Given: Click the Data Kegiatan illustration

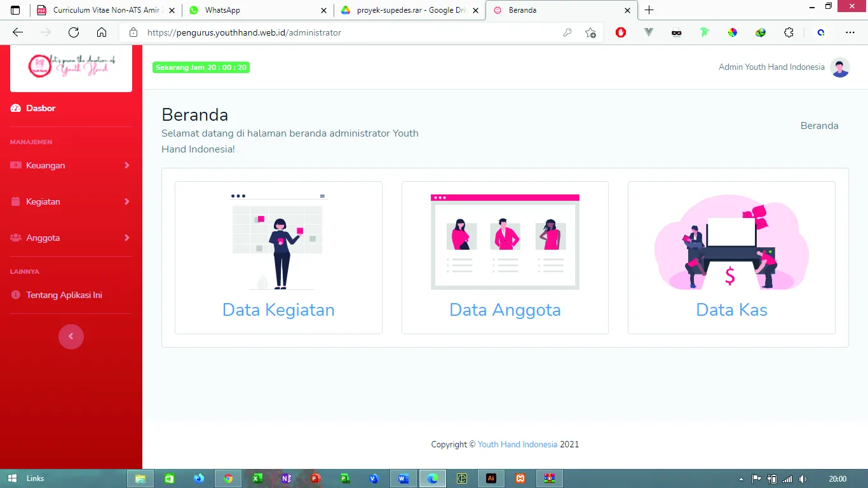Looking at the screenshot, I should [x=278, y=241].
